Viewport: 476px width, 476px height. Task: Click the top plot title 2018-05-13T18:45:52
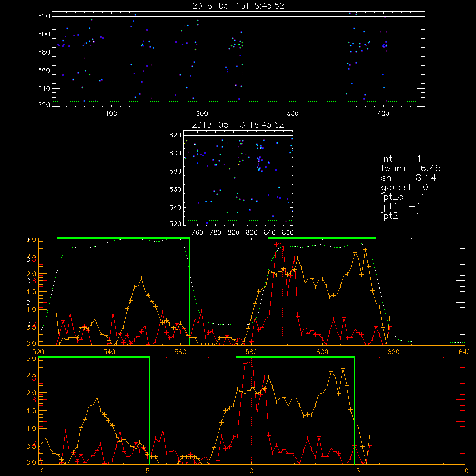(238, 6)
